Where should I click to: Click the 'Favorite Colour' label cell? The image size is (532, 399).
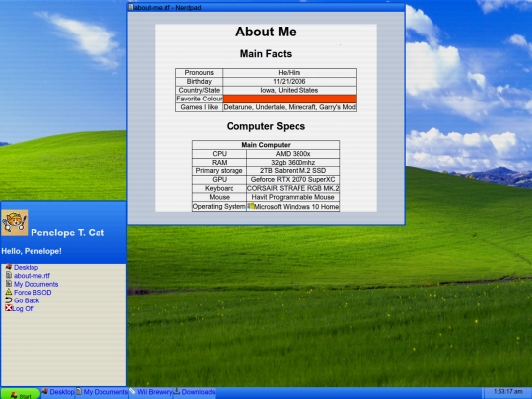pos(199,99)
